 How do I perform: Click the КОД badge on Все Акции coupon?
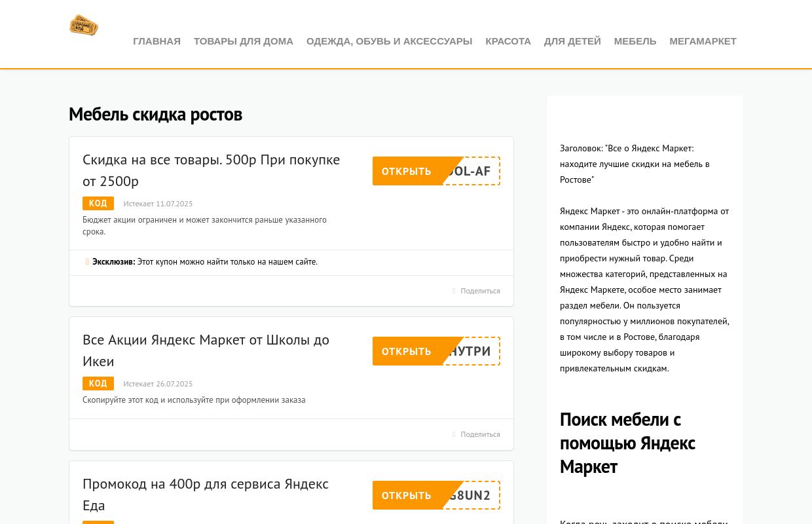pos(98,383)
